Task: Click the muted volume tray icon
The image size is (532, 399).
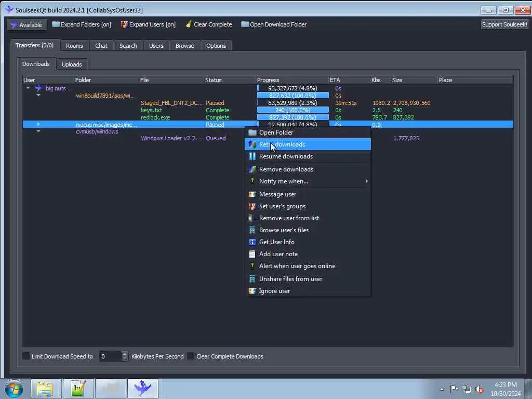Action: tap(480, 389)
